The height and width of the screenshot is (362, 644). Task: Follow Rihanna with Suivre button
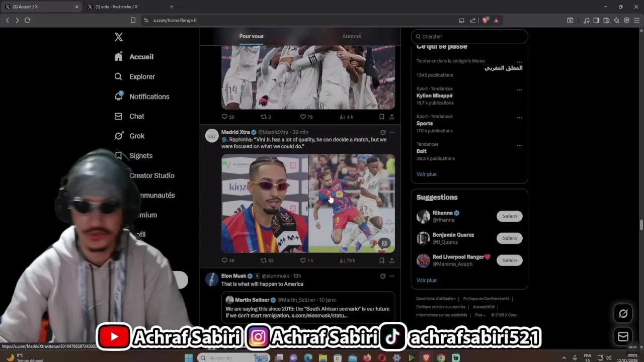[510, 216]
